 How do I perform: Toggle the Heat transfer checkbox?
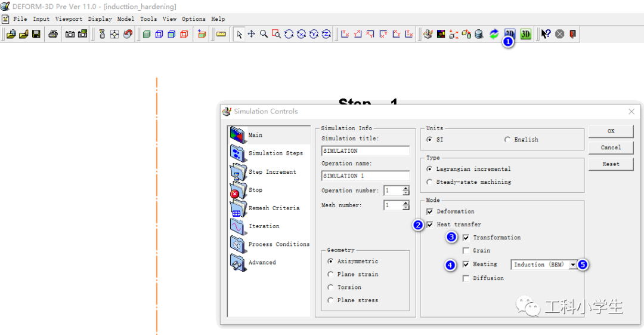(x=429, y=225)
